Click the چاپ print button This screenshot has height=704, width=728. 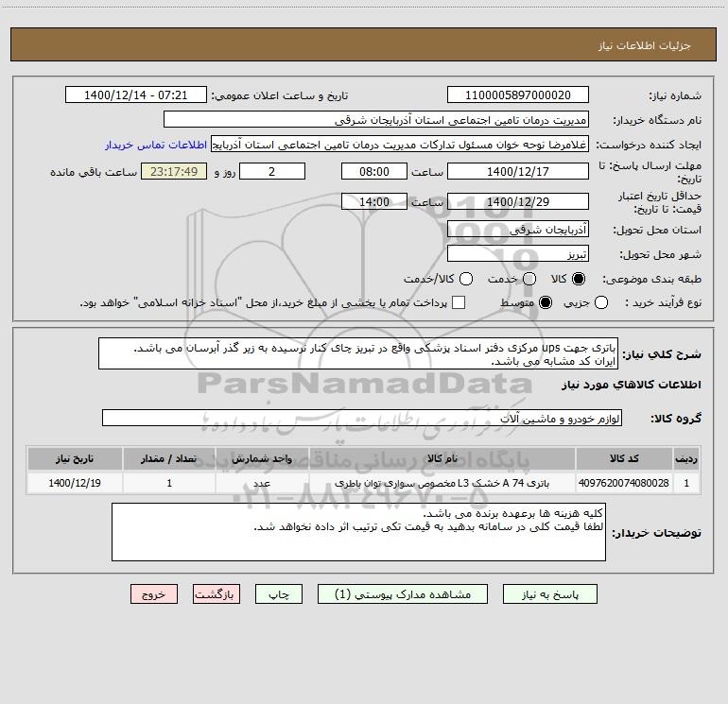pyautogui.click(x=279, y=594)
